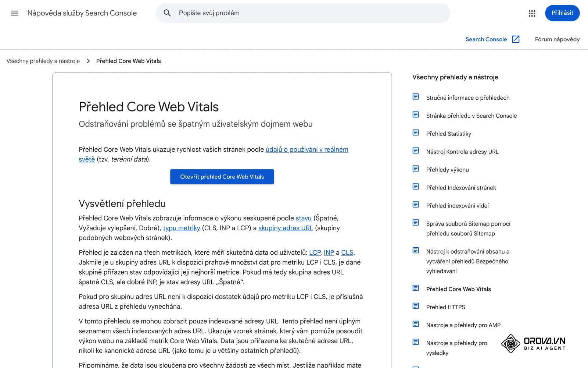Click the CLS metric link
The height and width of the screenshot is (368, 588).
point(347,252)
